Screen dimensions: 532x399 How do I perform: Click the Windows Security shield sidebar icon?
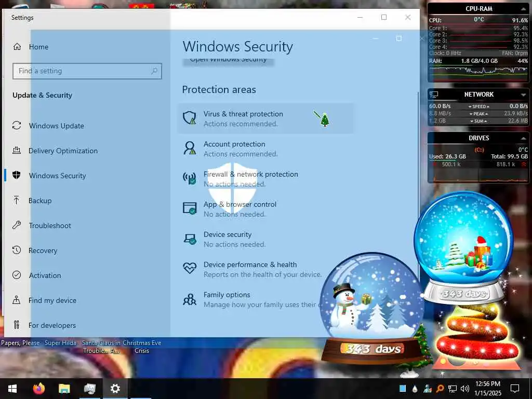pos(17,175)
